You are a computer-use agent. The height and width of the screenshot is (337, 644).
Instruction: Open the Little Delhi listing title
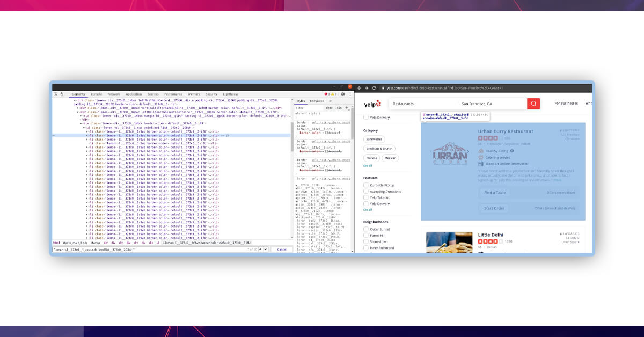tap(492, 235)
